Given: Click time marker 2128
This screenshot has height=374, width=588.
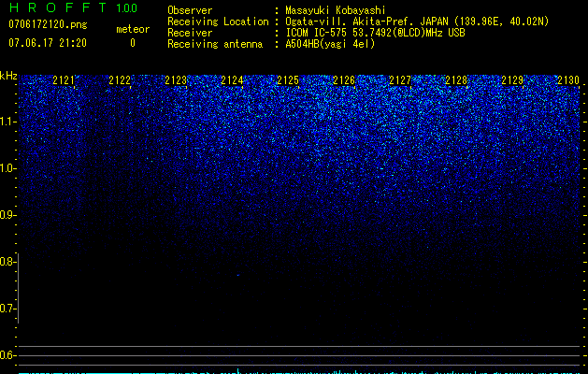Looking at the screenshot, I should coord(456,80).
